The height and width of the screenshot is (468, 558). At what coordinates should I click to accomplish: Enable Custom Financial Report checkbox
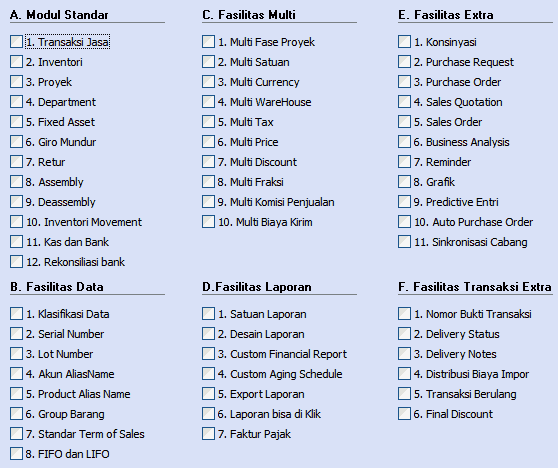tap(209, 354)
